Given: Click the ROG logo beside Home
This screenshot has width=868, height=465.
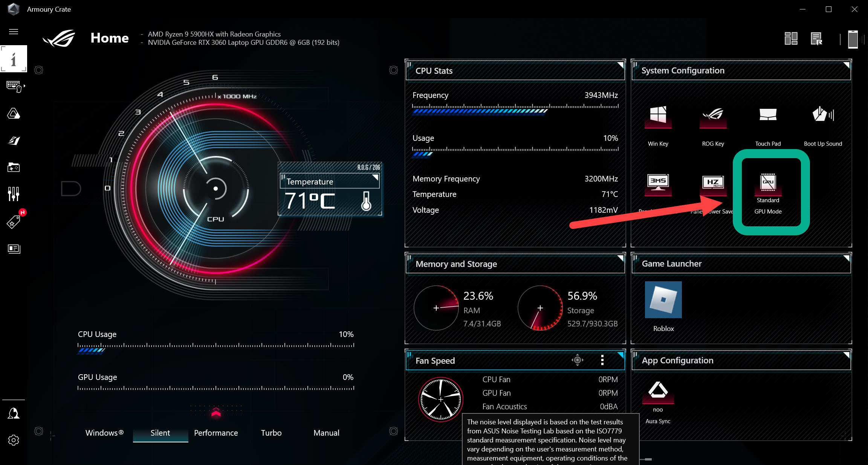Looking at the screenshot, I should pyautogui.click(x=59, y=38).
